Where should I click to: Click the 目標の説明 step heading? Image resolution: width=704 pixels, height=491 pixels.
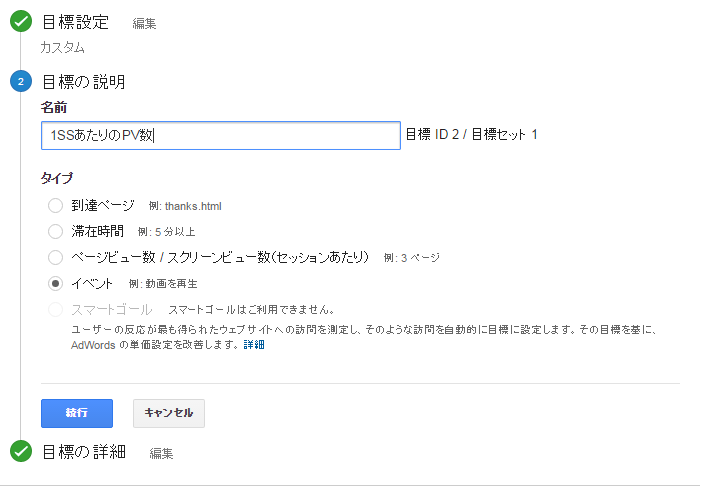(x=84, y=82)
